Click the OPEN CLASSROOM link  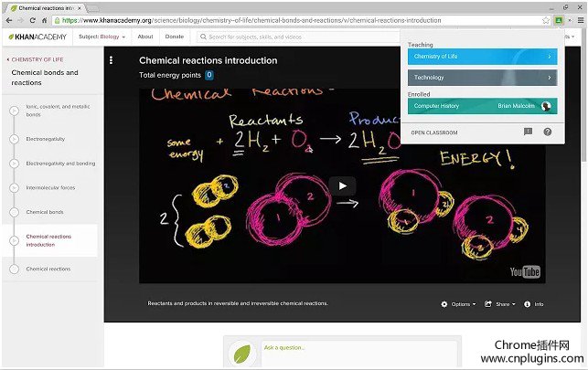(x=434, y=132)
